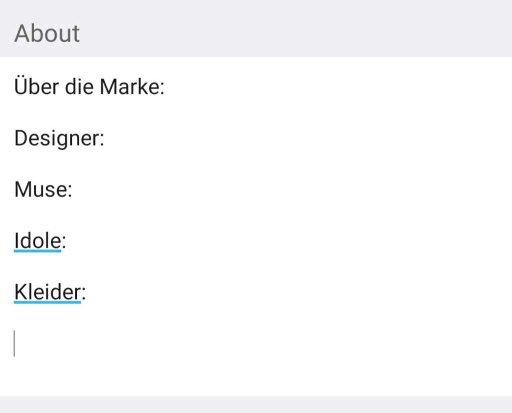Click the blinking text cursor below 'Kleider:'

click(x=14, y=343)
